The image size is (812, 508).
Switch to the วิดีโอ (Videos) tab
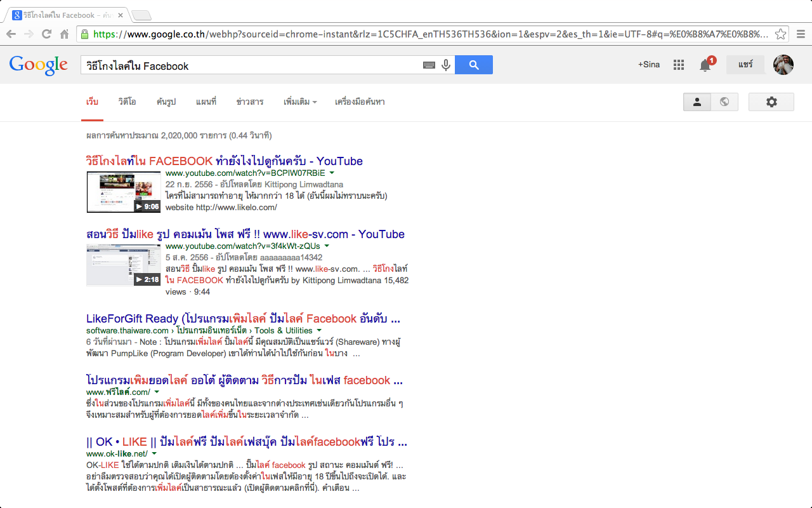pos(127,102)
